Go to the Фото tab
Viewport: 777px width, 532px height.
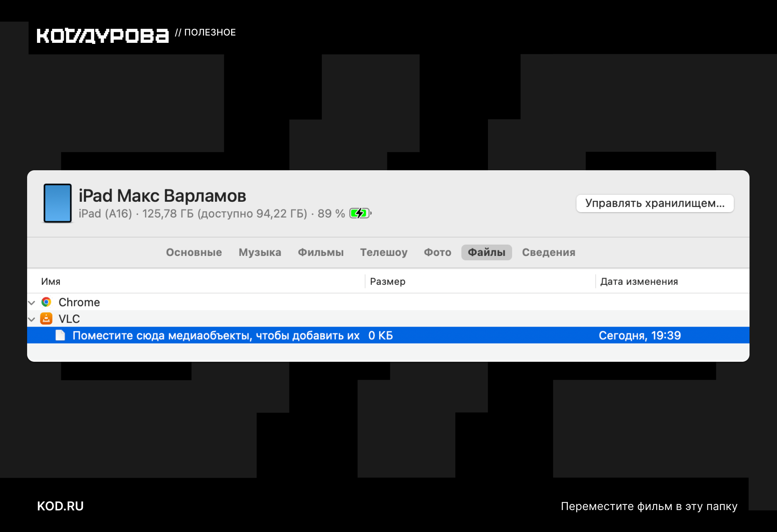click(x=437, y=252)
